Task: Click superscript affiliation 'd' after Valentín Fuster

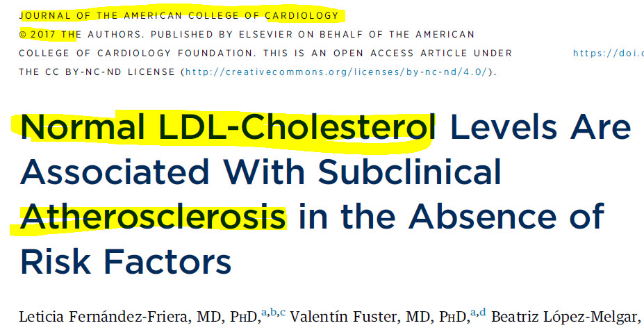Action: click(483, 312)
